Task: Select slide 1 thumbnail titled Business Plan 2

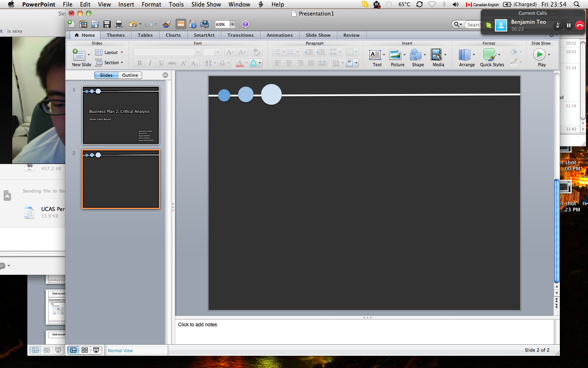Action: [121, 115]
